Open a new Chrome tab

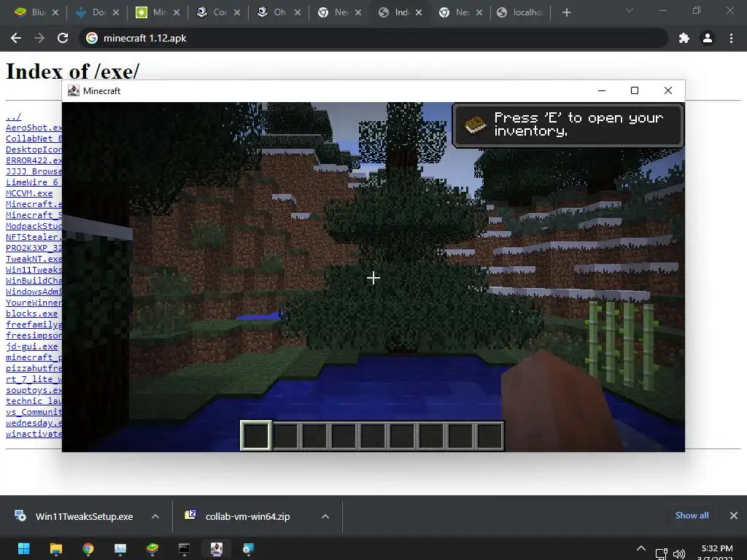(x=566, y=12)
